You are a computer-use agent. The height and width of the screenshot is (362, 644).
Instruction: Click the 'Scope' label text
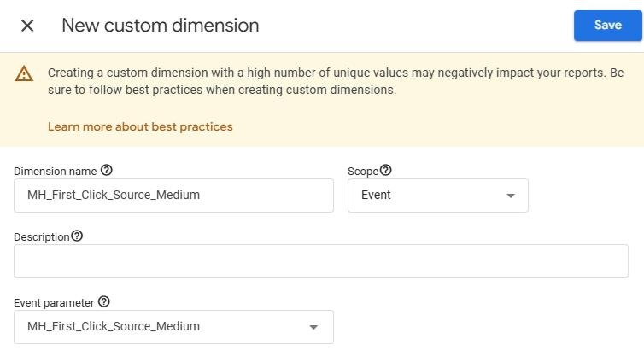coord(363,172)
